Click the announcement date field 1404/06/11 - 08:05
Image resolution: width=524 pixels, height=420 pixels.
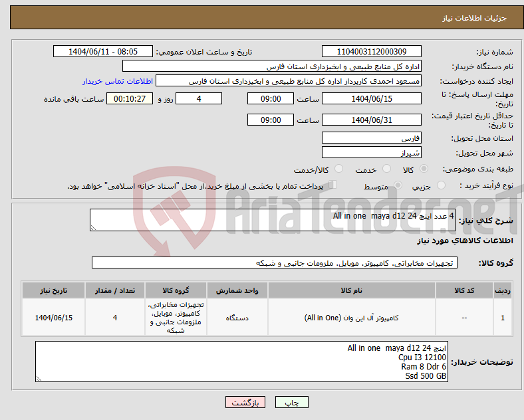point(103,52)
